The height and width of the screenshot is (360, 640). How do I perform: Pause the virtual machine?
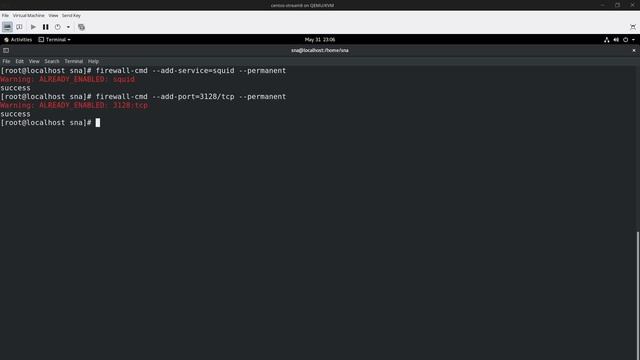[45, 27]
